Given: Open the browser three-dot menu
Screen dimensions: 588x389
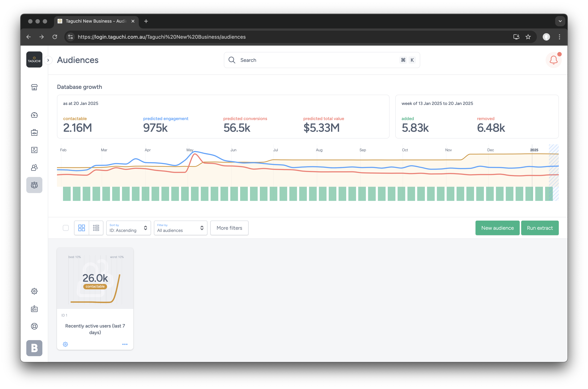Looking at the screenshot, I should pos(560,37).
